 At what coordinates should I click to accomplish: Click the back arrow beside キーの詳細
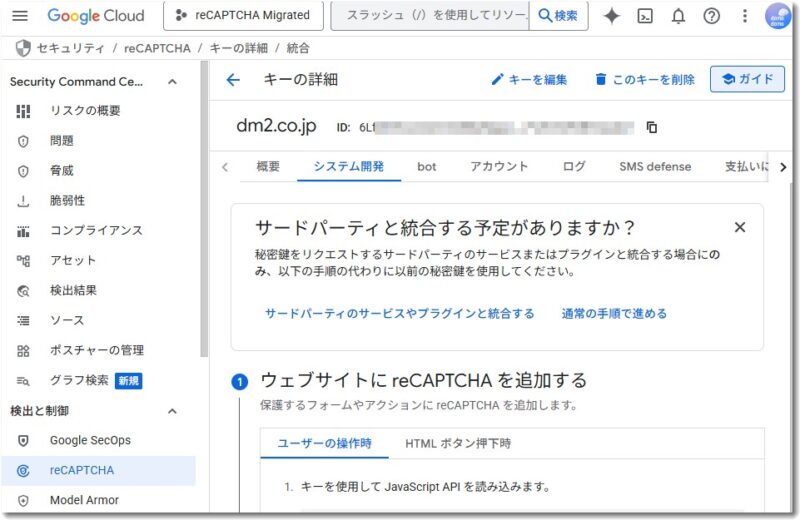pyautogui.click(x=233, y=80)
